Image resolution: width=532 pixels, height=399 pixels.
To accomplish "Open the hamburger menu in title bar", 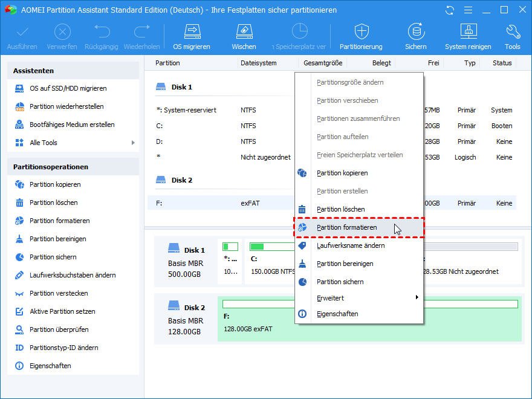I will point(468,10).
